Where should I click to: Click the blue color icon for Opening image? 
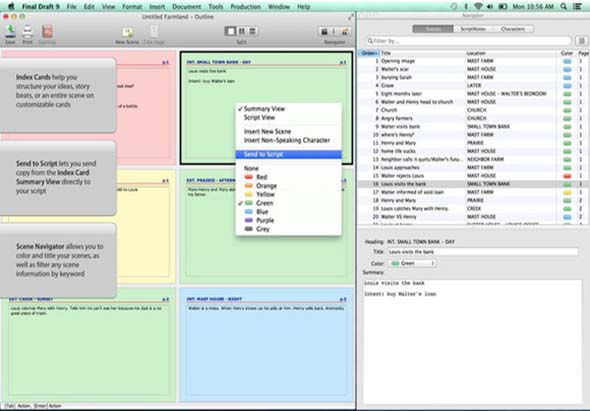[567, 61]
